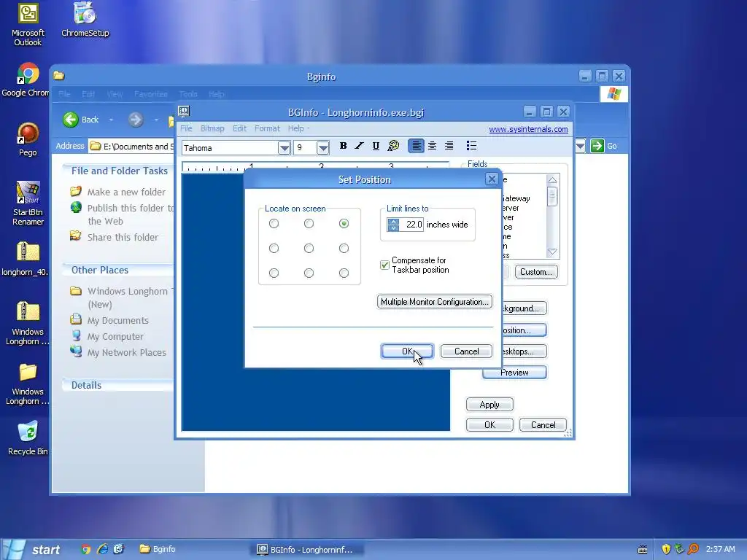Screen dimensions: 747x560
Task: Click Fields list scrollbar down arrow
Action: point(552,252)
